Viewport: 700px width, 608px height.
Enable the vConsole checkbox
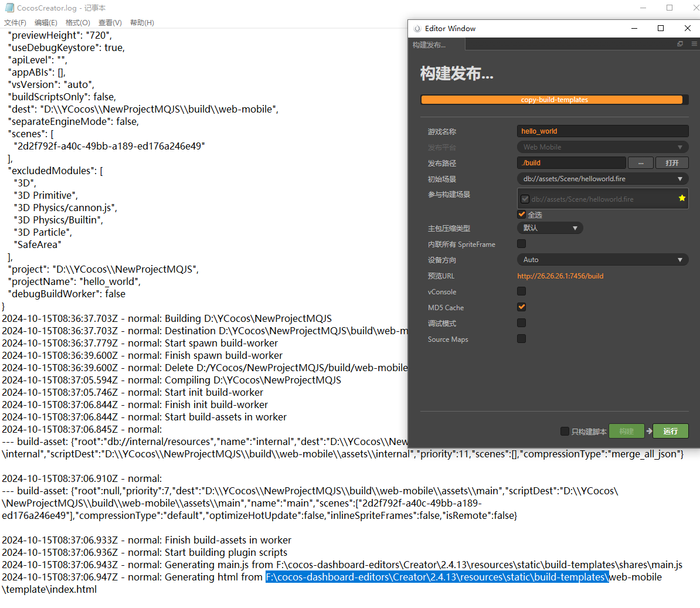(521, 291)
